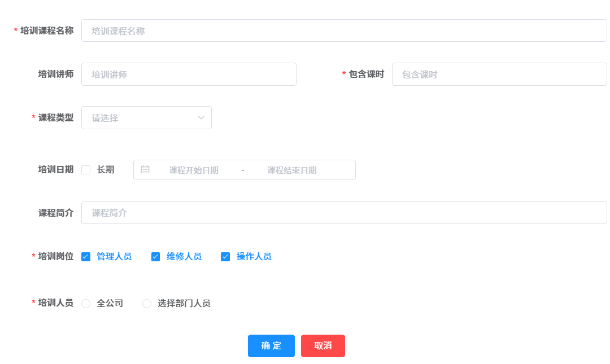Uncheck the 管理人员 checkbox

click(x=86, y=257)
